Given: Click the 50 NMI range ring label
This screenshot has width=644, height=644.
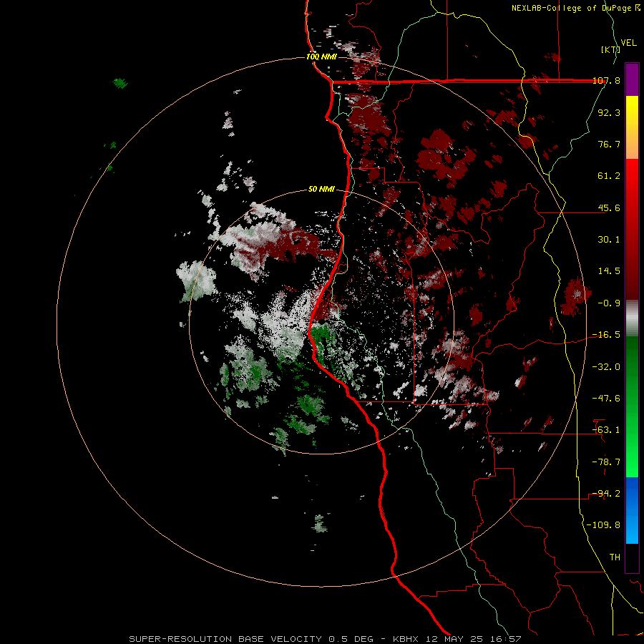Looking at the screenshot, I should click(x=321, y=190).
